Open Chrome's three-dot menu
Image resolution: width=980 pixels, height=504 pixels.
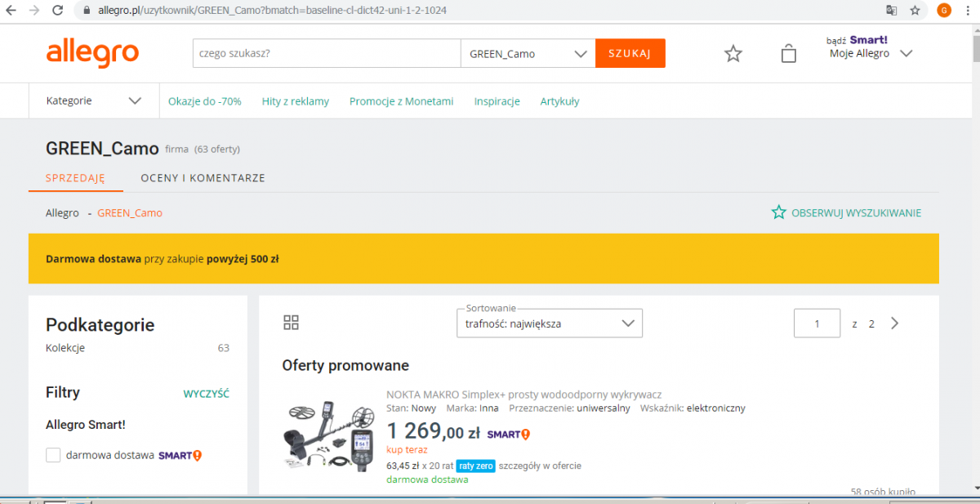pyautogui.click(x=969, y=11)
